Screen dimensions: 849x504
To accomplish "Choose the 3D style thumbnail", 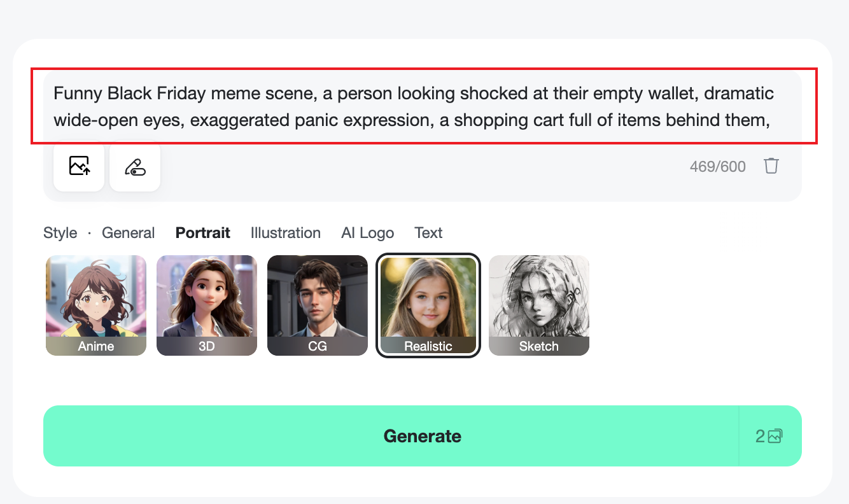I will (x=207, y=305).
